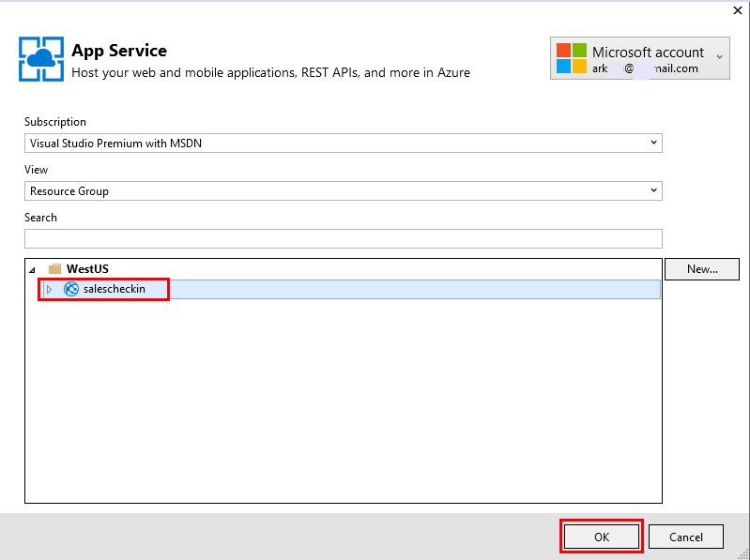Click the account email address text

pos(645,68)
